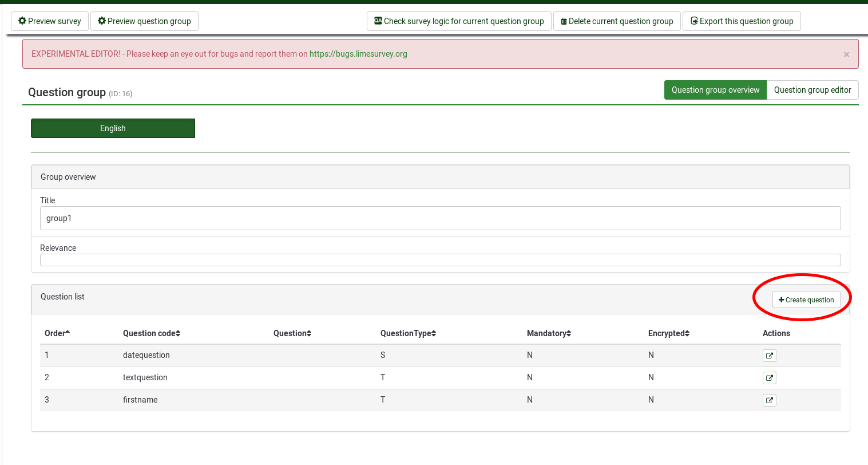Screen dimensions: 868x465
Task: Click the group Title input field
Action: click(x=440, y=218)
